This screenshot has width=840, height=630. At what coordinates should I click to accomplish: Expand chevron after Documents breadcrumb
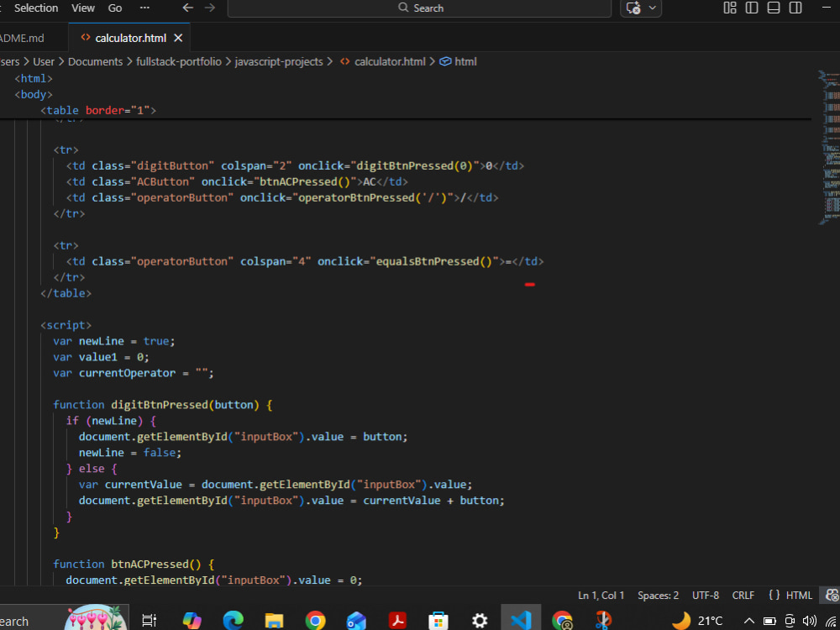129,61
